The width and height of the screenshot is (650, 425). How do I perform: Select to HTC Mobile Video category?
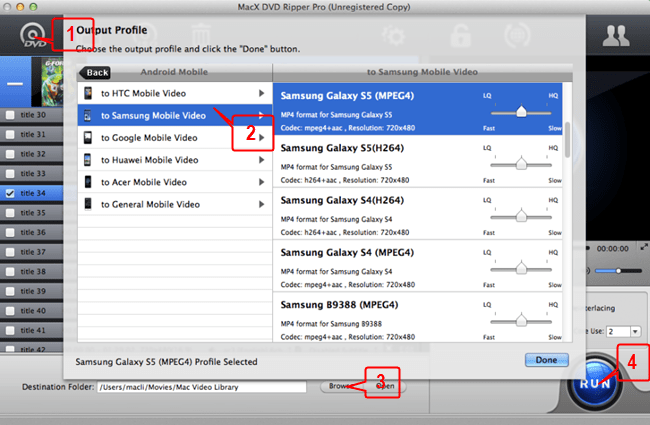pyautogui.click(x=175, y=93)
